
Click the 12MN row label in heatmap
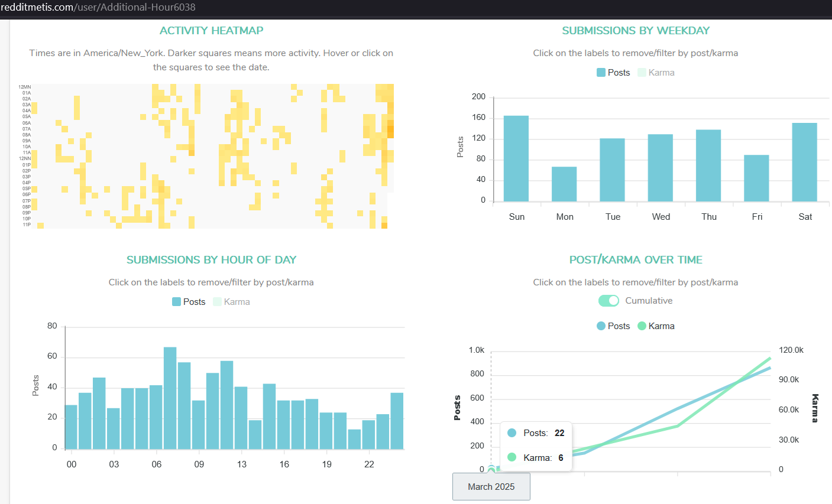(25, 87)
